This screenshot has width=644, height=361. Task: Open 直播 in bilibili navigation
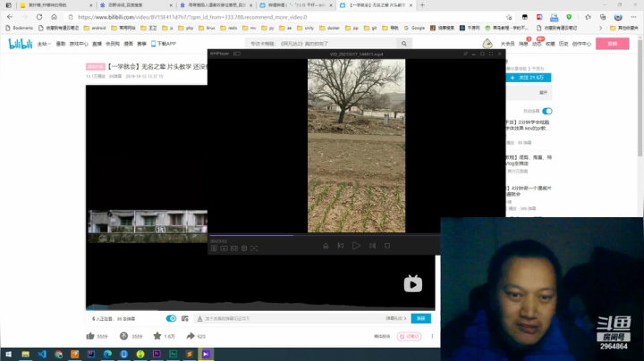(x=97, y=44)
